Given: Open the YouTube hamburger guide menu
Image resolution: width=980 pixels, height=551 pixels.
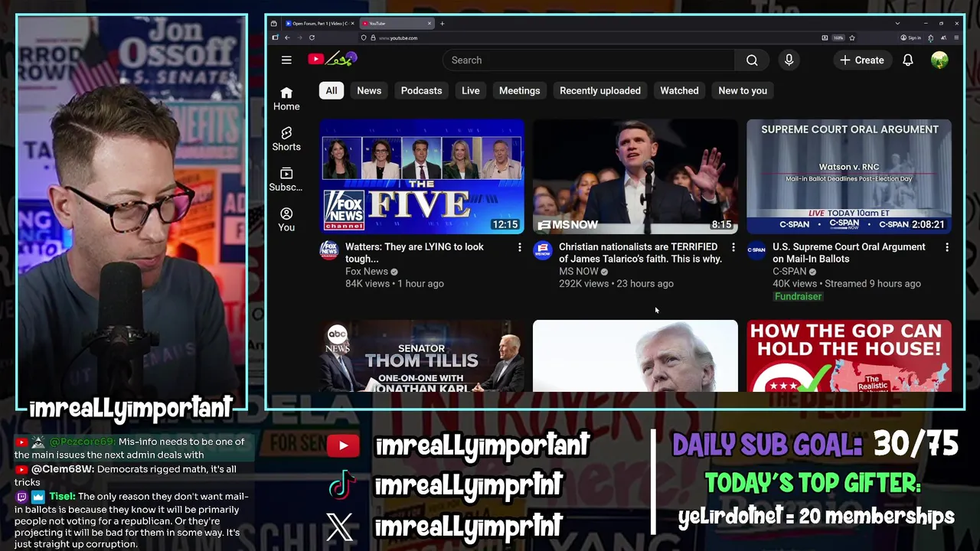Looking at the screenshot, I should tap(286, 60).
